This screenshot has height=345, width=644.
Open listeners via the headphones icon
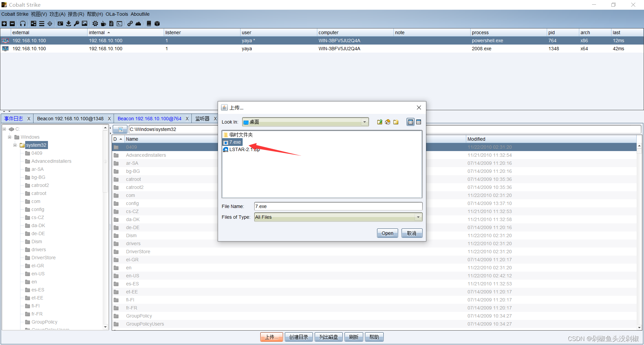(23, 23)
